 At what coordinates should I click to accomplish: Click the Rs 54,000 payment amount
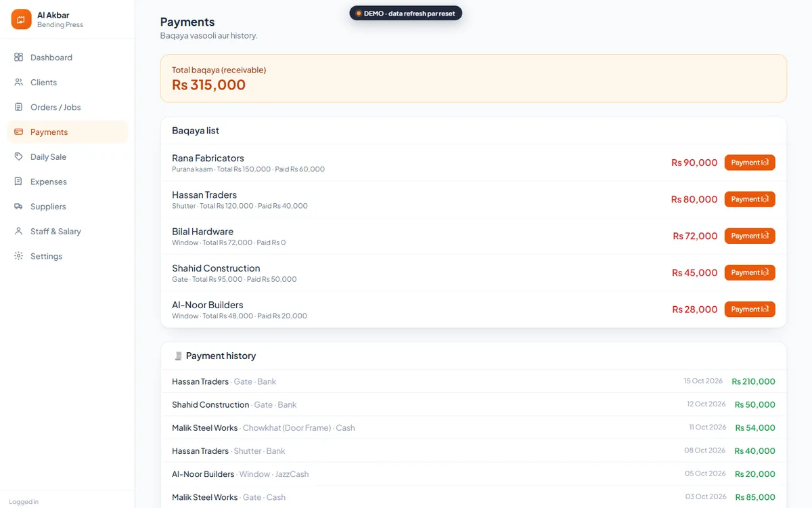755,427
